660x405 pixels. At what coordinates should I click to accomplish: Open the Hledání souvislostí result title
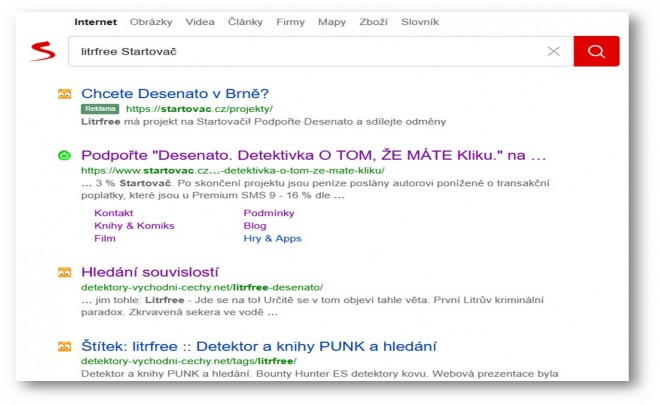coord(150,272)
